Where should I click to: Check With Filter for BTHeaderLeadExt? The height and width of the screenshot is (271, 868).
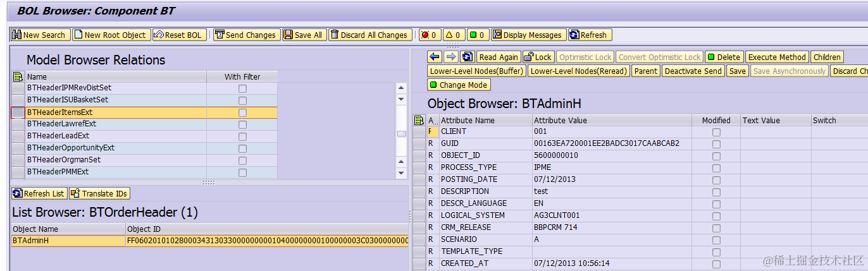coord(242,136)
